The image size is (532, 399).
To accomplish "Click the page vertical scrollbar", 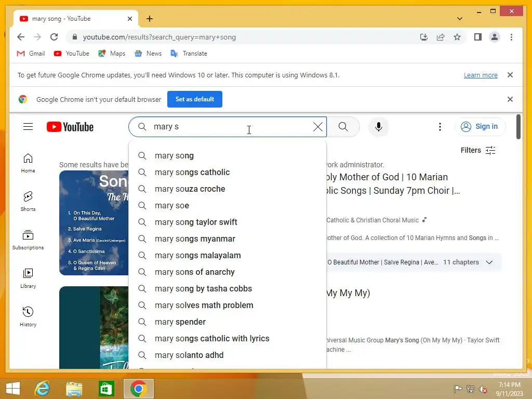I will coord(518,127).
